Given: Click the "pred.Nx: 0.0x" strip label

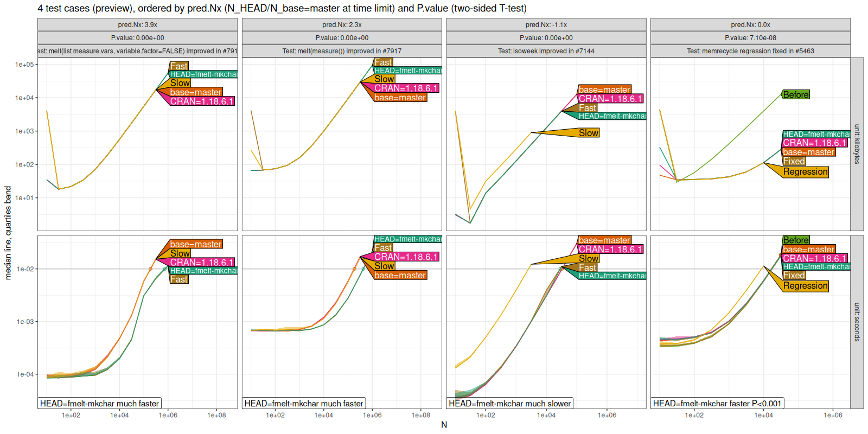Looking at the screenshot, I should 750,24.
